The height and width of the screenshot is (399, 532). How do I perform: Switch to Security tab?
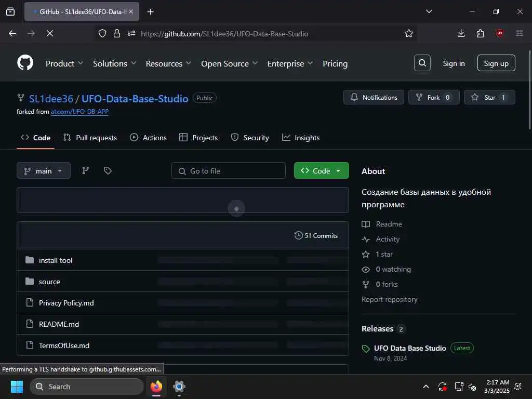click(250, 138)
